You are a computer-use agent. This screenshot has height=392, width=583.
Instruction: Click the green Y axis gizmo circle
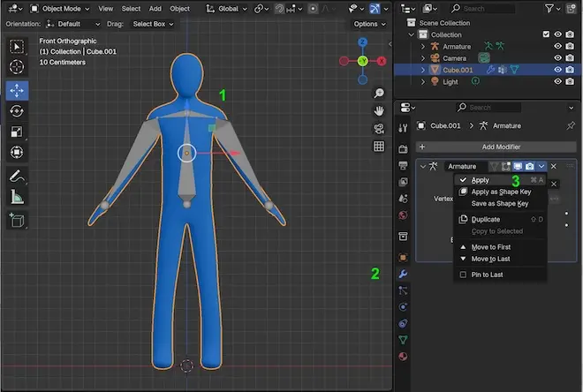362,61
